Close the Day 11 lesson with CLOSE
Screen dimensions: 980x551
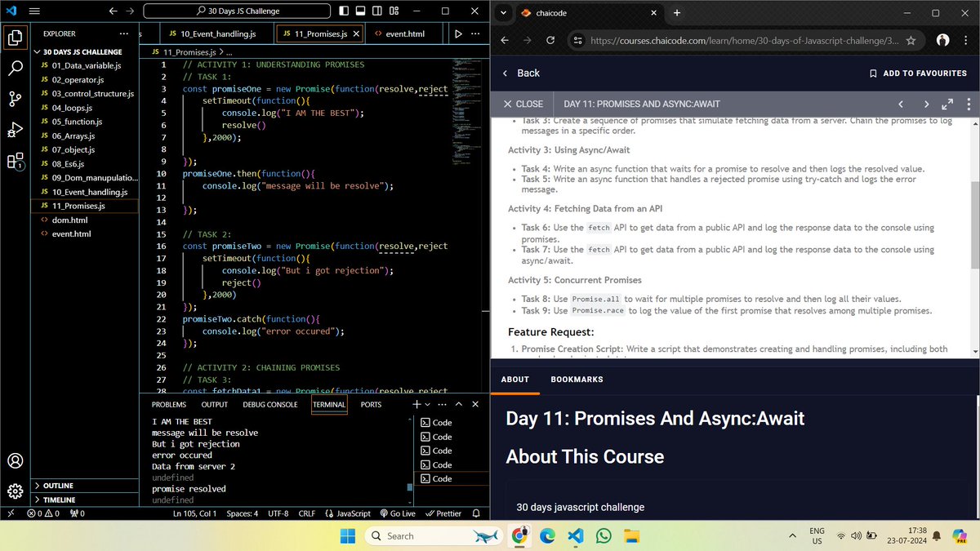(523, 104)
